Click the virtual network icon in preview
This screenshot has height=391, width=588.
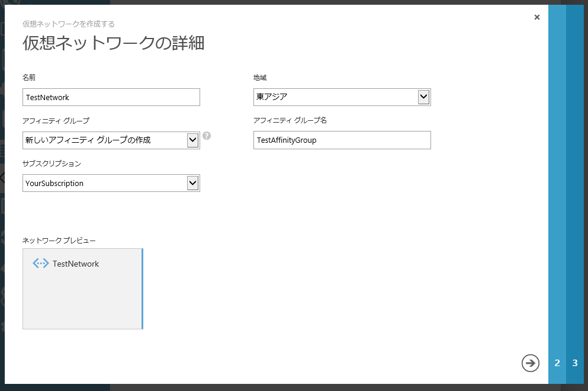tap(41, 264)
